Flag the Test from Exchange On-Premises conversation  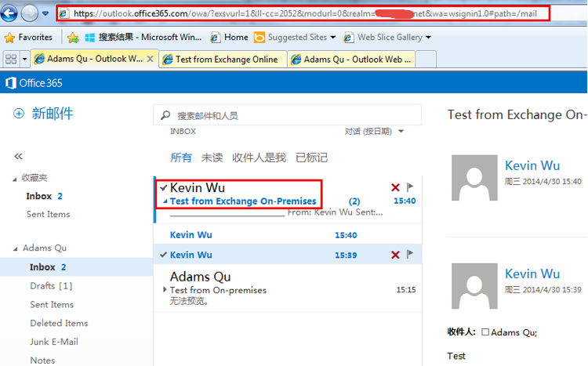click(409, 188)
